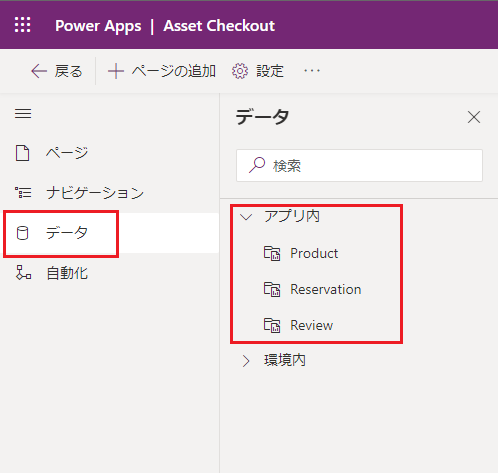Open the more options ellipsis menu
498x473 pixels.
pos(312,71)
